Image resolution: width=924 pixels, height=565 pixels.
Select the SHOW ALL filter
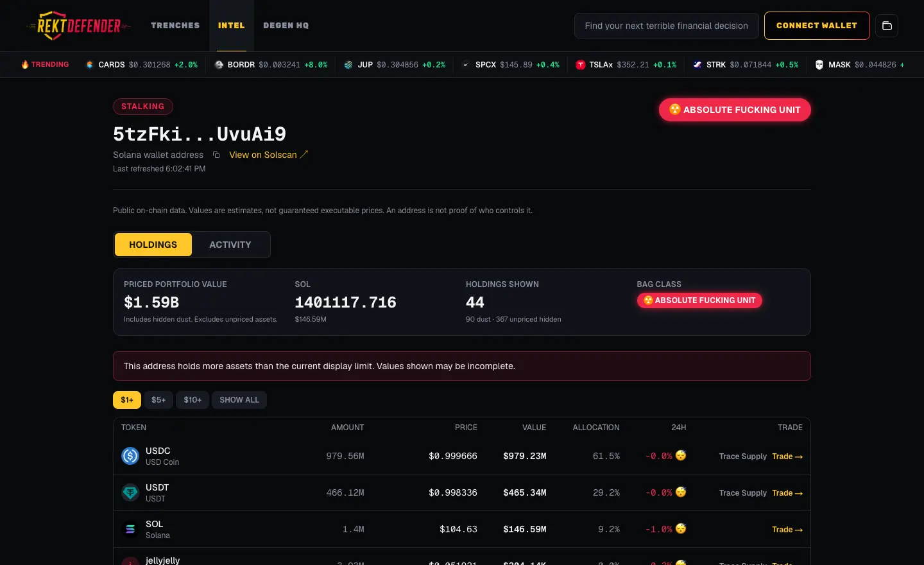(x=239, y=400)
